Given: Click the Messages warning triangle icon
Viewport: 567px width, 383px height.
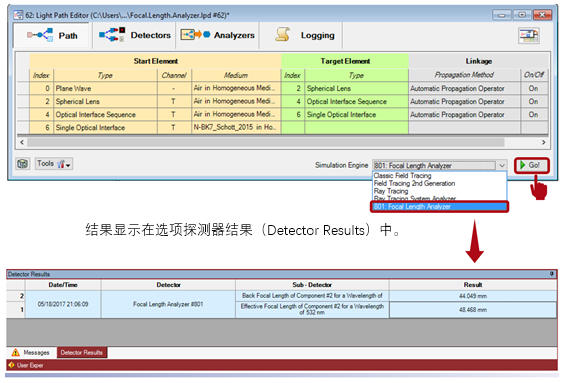Looking at the screenshot, I should coord(15,352).
